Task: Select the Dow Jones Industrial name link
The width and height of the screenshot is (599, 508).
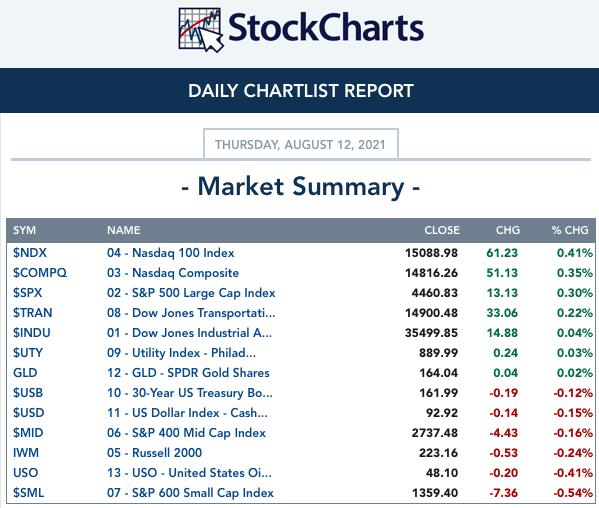Action: [189, 333]
